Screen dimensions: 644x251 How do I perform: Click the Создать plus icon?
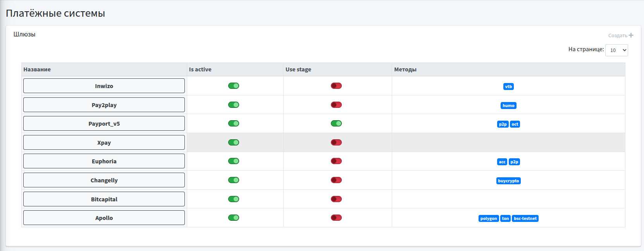(x=631, y=35)
